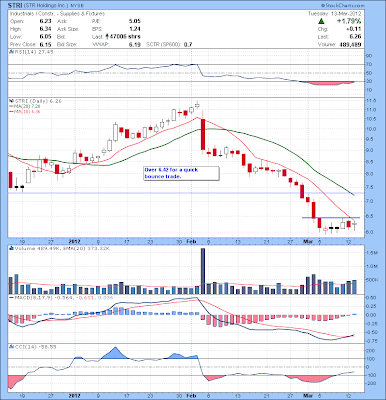Click the Prev Close value 6.15
This screenshot has width=386, height=400.
45,44
